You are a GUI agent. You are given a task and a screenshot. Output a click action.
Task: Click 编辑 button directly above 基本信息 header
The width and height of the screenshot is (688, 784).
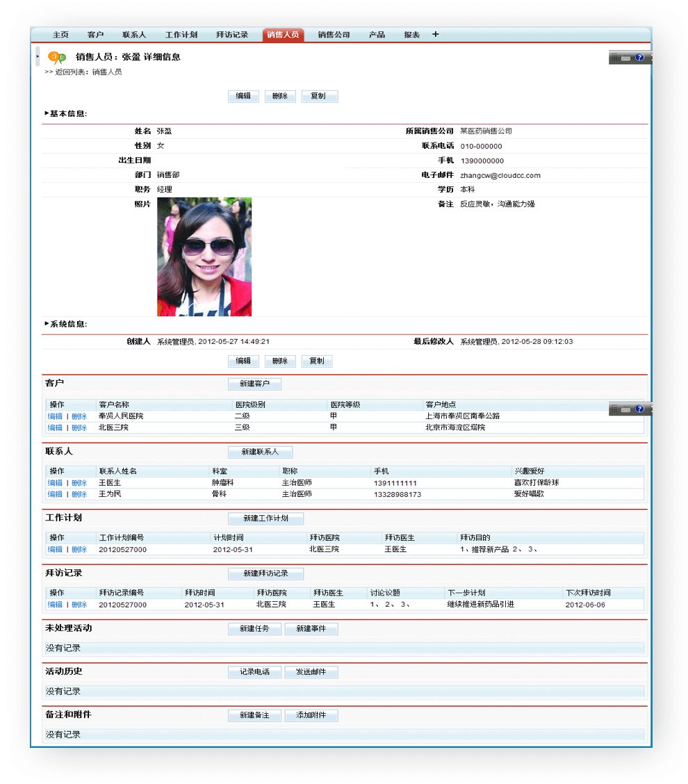click(243, 96)
